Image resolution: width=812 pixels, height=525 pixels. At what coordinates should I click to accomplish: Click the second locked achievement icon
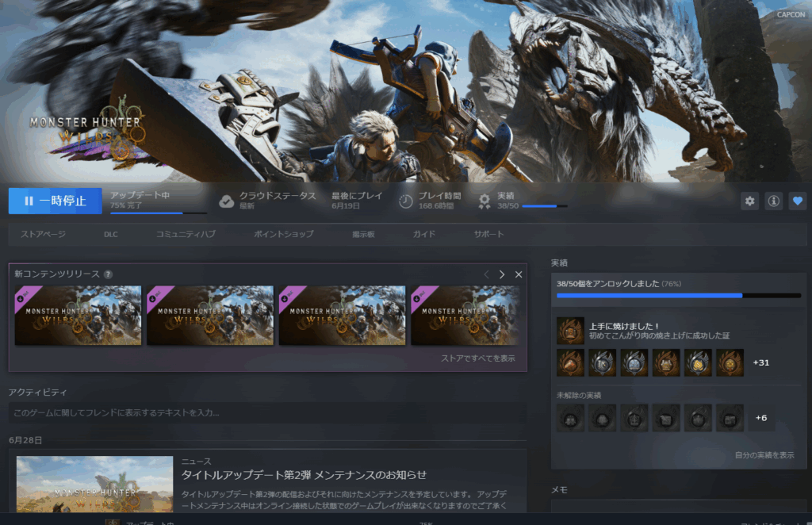tap(603, 418)
